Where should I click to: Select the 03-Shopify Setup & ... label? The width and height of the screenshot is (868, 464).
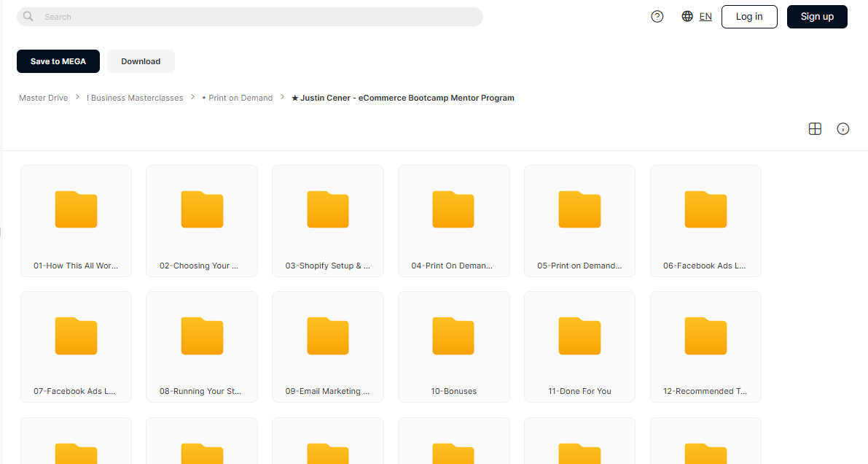click(x=328, y=266)
